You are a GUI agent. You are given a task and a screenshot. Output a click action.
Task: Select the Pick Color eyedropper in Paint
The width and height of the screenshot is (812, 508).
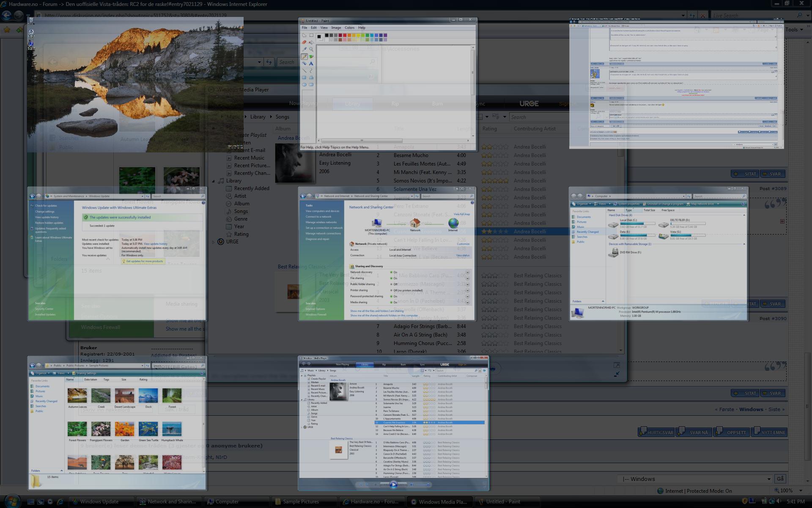pyautogui.click(x=304, y=49)
